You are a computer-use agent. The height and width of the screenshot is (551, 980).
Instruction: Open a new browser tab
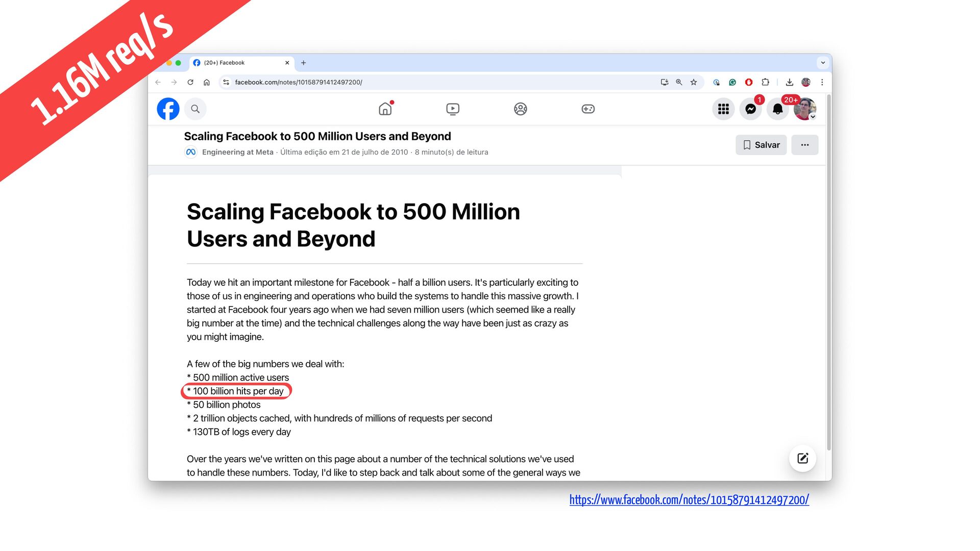(x=304, y=63)
